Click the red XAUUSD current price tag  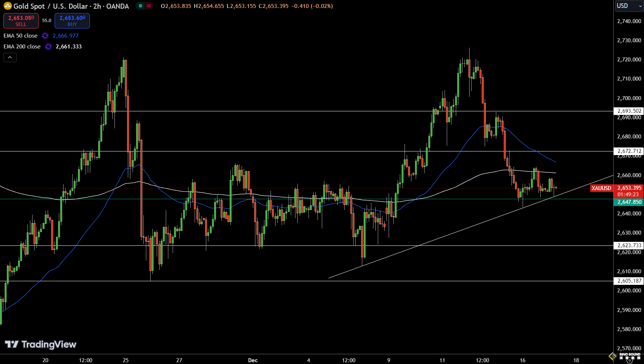point(601,188)
